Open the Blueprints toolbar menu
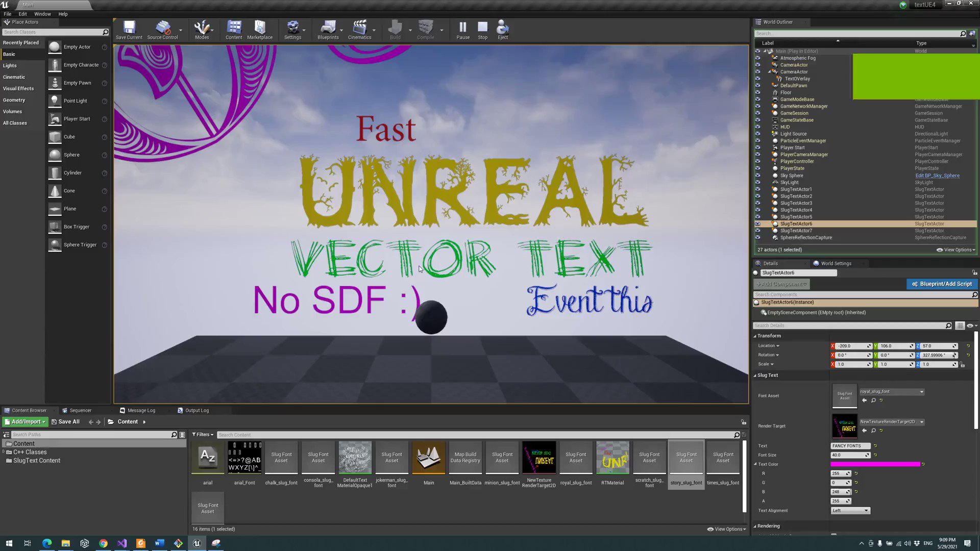 pos(328,29)
